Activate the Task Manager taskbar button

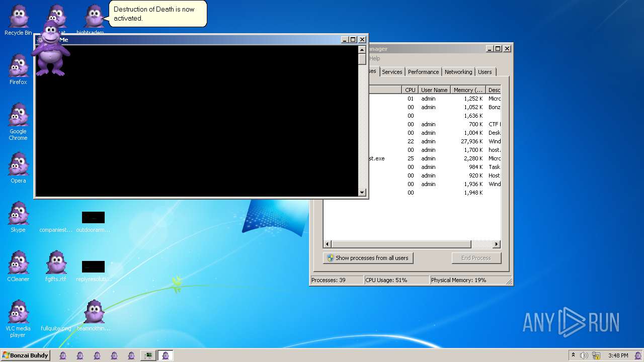(147, 355)
